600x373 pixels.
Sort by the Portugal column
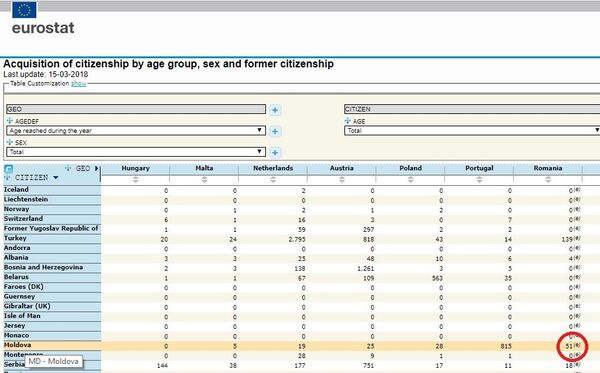point(479,179)
